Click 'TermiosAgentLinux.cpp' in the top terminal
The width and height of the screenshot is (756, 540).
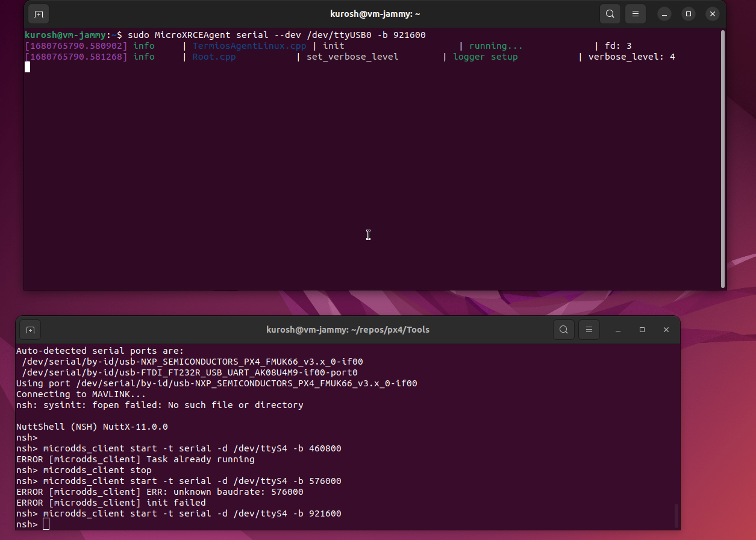249,46
